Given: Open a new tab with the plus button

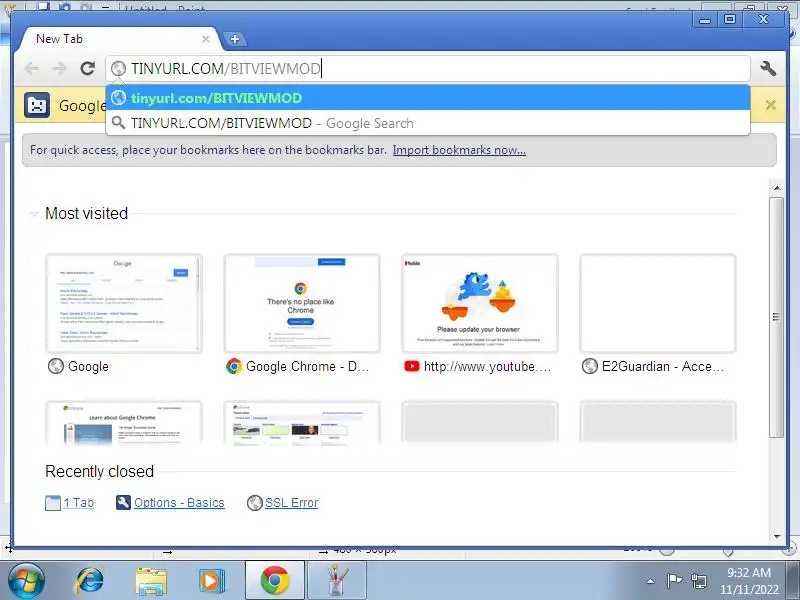Looking at the screenshot, I should (235, 39).
